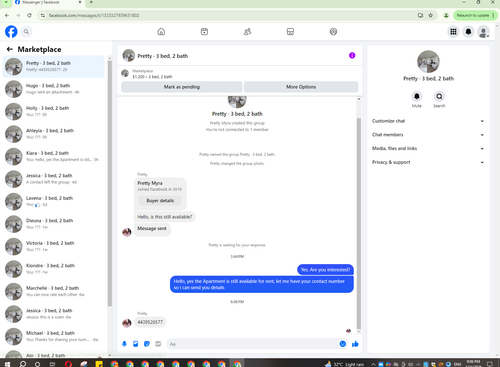
Task: Attach a photo using the image icon
Action: point(135,344)
